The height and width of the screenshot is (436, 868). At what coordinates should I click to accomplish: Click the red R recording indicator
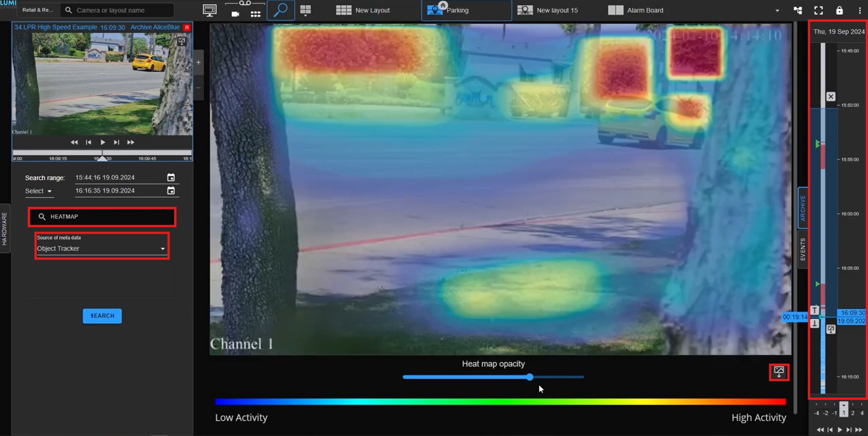pos(187,27)
